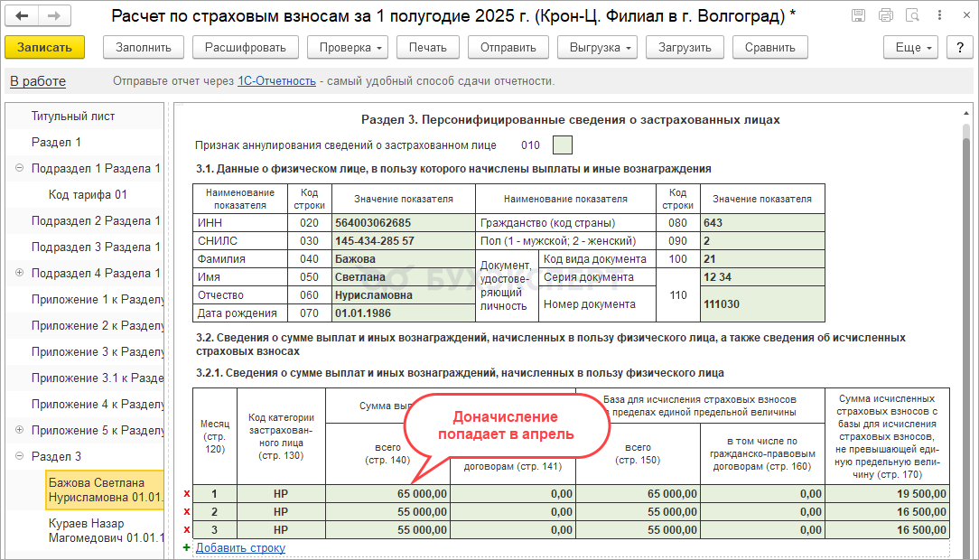Go back using the left arrow

(x=22, y=15)
